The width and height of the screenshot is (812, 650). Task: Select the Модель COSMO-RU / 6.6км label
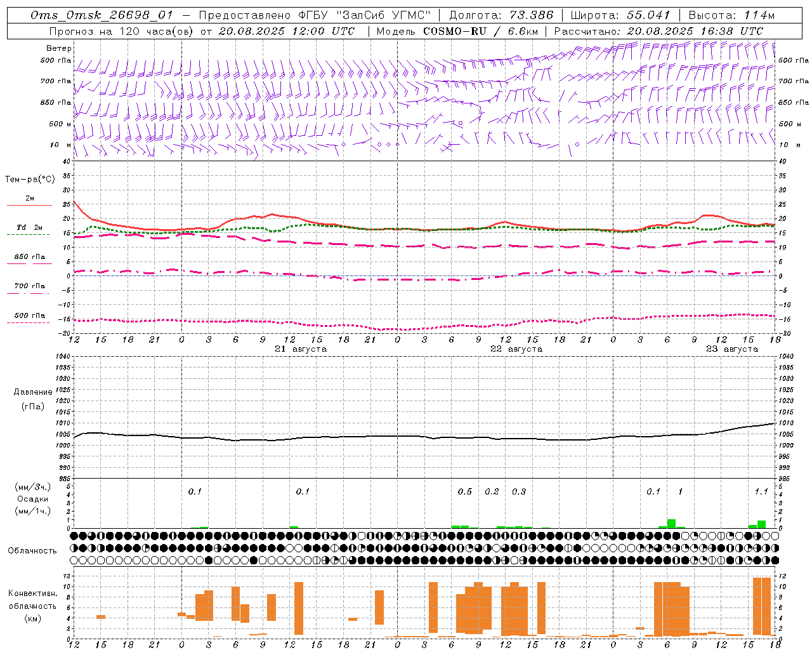457,31
